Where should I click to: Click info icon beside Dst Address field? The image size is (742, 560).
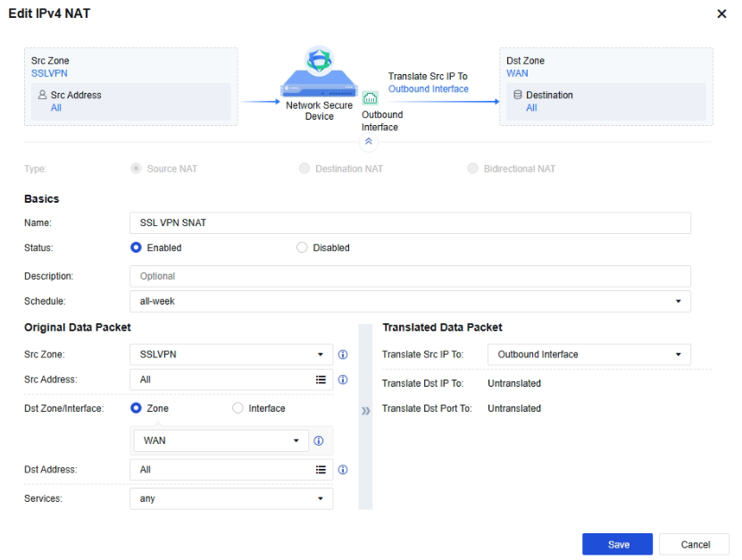tap(343, 470)
